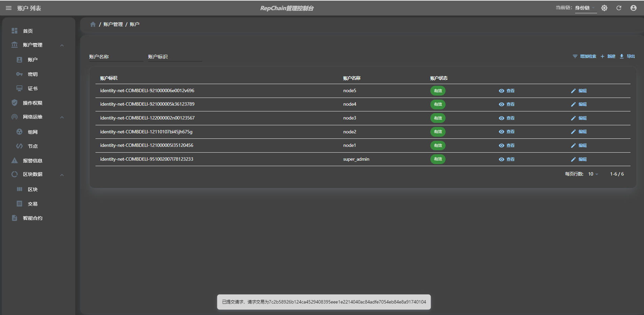Click the 账户管理 bank icon

pos(15,45)
